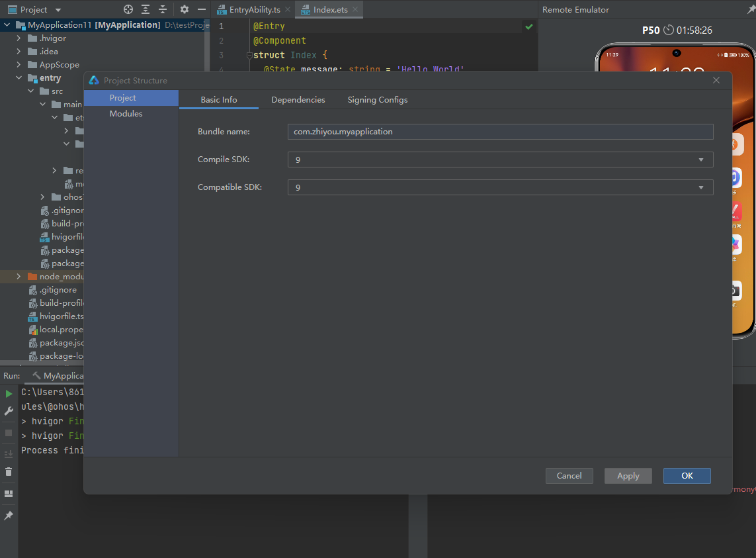Expand the .hvigor folder
Viewport: 756px width, 558px height.
click(19, 38)
